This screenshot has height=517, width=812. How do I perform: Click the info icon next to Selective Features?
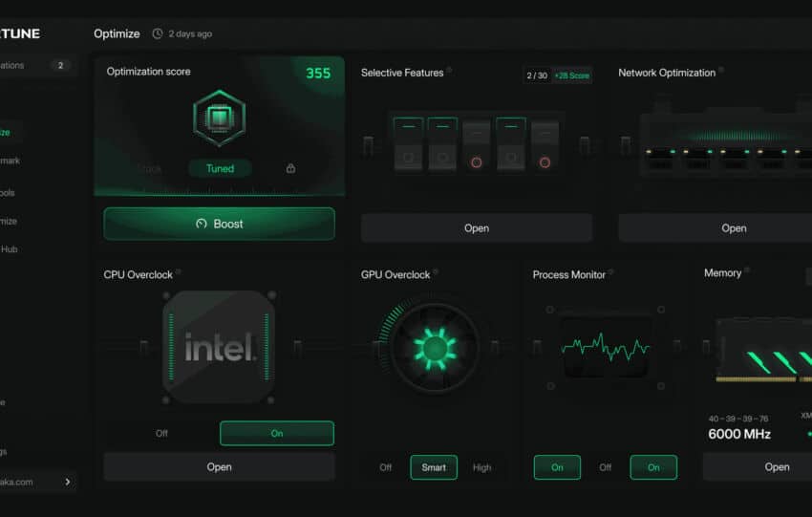(x=450, y=70)
